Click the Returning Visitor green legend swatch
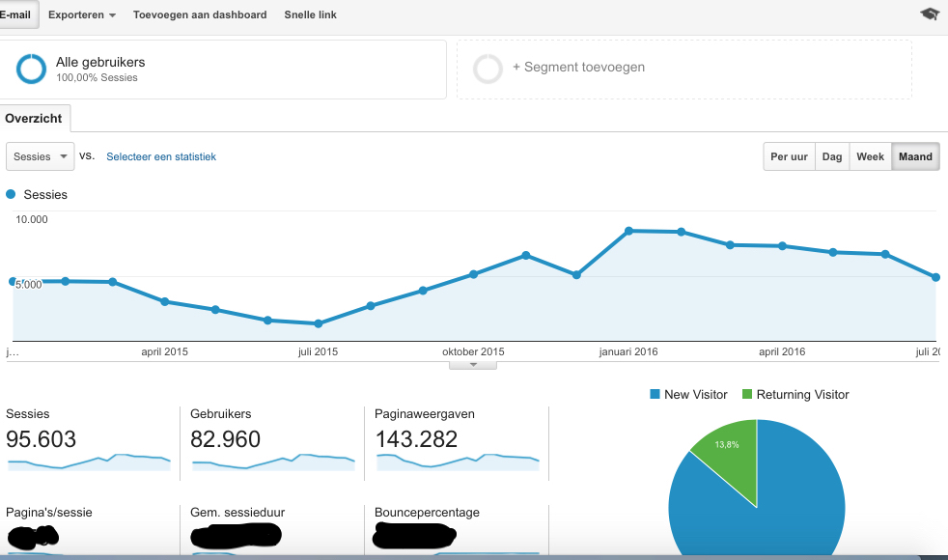This screenshot has height=560, width=948. tap(747, 394)
